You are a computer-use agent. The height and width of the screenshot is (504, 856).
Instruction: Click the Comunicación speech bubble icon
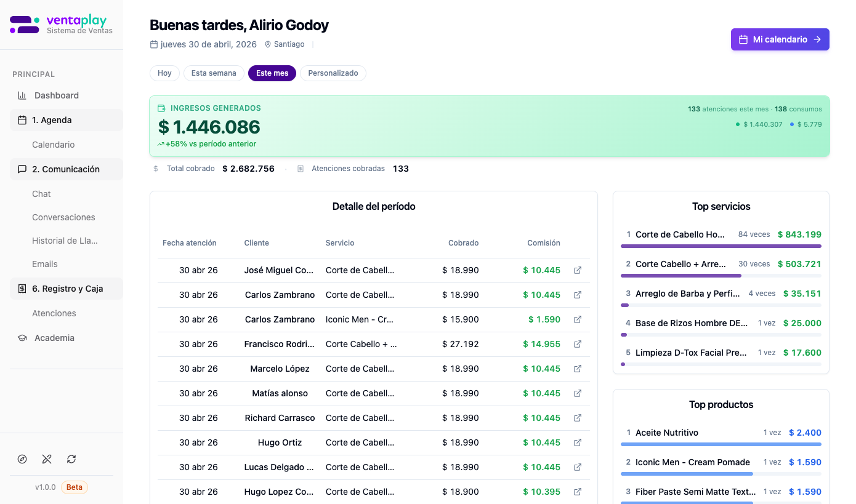pyautogui.click(x=22, y=169)
